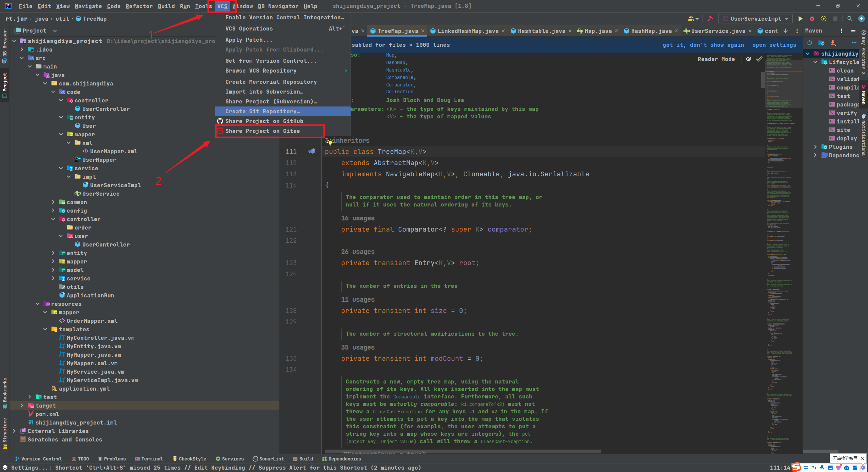Toggle the Maven sidebar tool button
868x472 pixels.
(x=864, y=95)
